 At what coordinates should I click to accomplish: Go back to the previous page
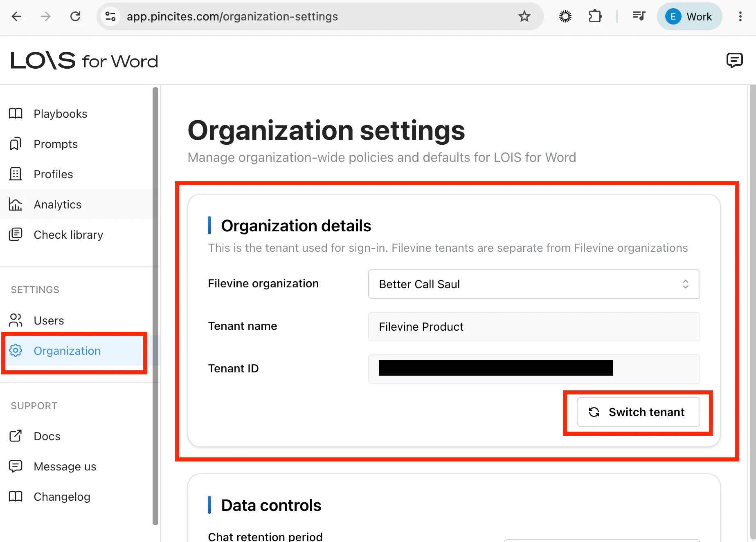point(16,16)
